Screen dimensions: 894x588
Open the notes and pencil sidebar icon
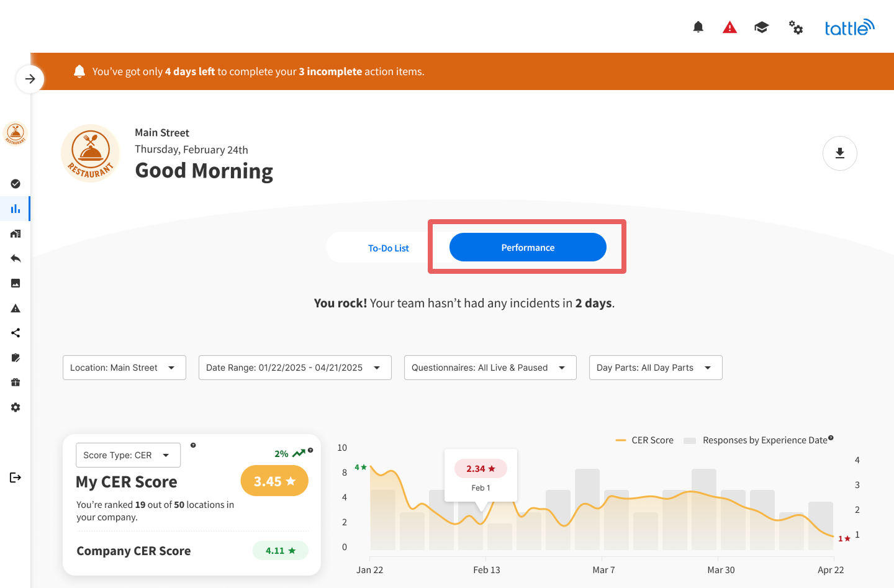[16, 358]
